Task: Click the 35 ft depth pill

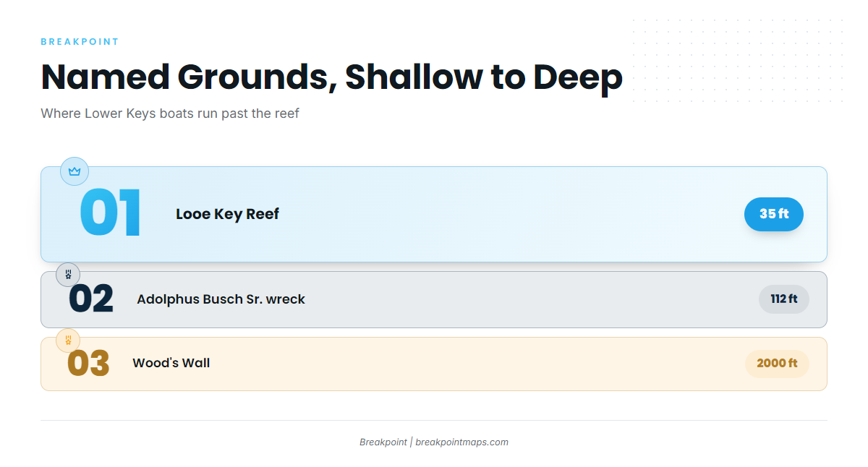Action: click(x=774, y=214)
